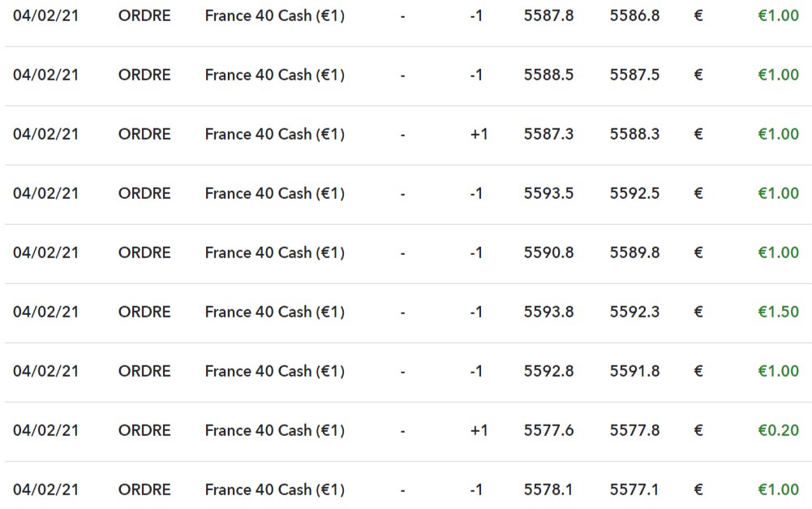Click the -1 size in the 5592.8 row
This screenshot has width=812, height=509.
point(476,371)
